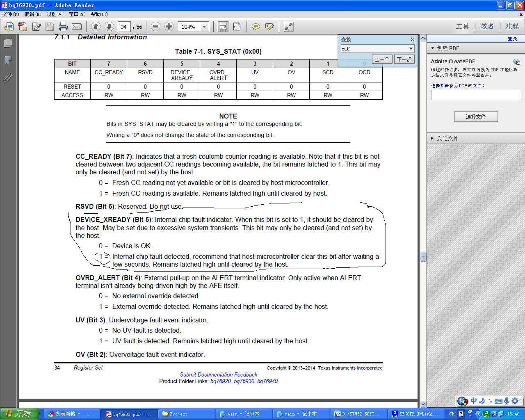The image size is (525, 420).
Task: Click the page number input field
Action: point(124,27)
